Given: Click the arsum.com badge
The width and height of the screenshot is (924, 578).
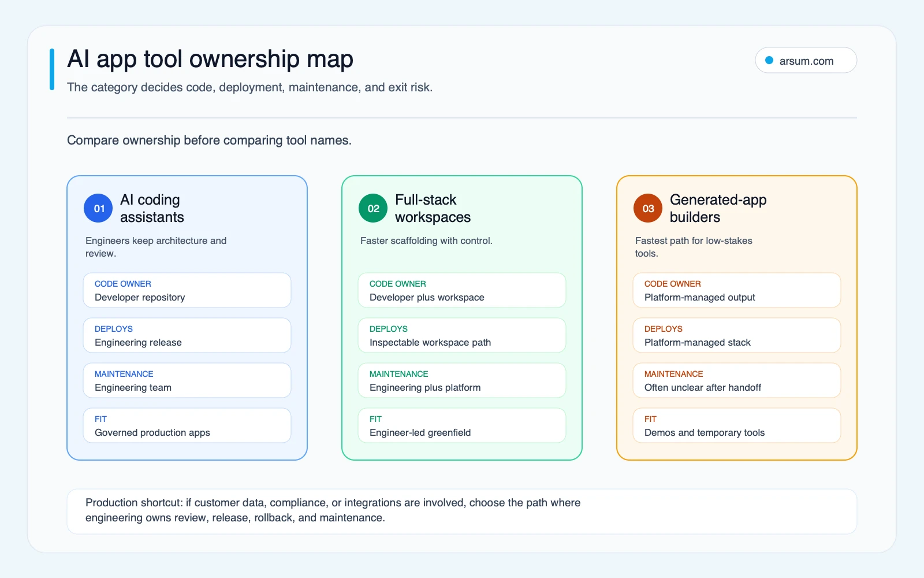Looking at the screenshot, I should pos(806,61).
